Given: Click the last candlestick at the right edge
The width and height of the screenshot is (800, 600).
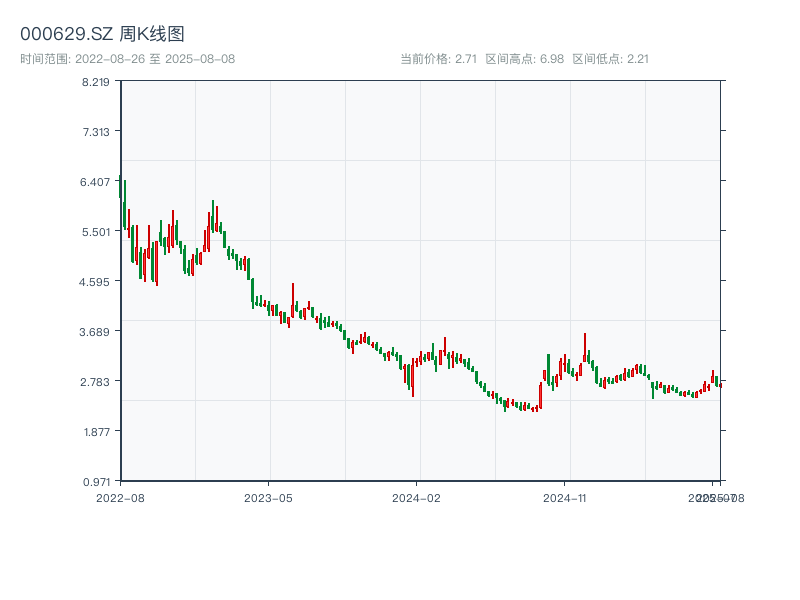Looking at the screenshot, I should click(x=719, y=384).
